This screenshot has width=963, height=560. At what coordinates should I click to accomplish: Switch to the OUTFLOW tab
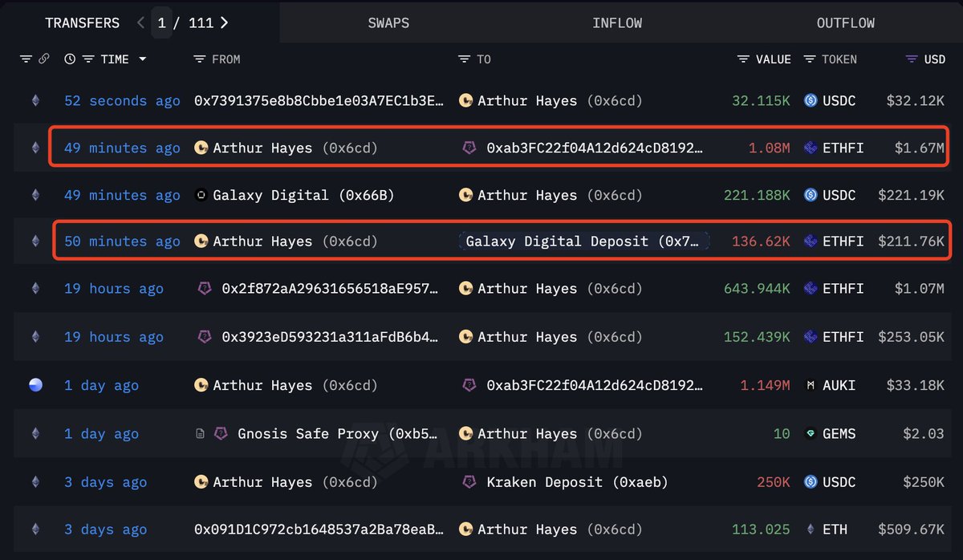(845, 22)
